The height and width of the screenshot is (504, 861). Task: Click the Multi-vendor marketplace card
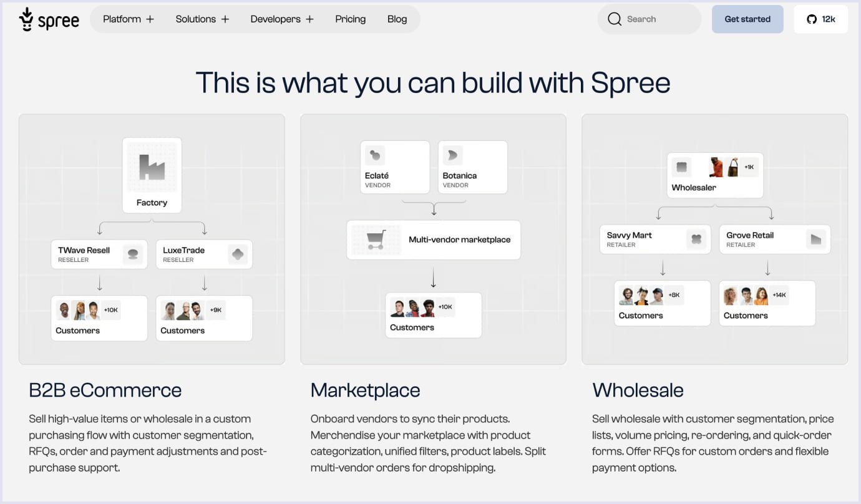pos(434,240)
